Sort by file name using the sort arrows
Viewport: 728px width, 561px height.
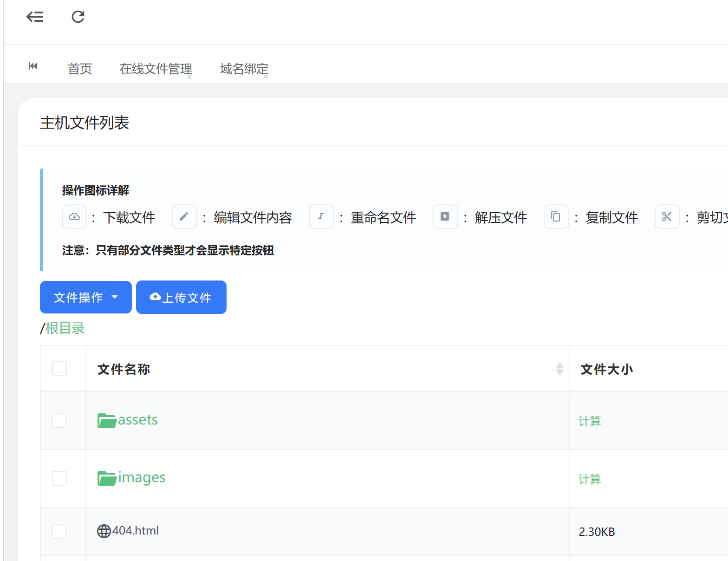click(560, 369)
